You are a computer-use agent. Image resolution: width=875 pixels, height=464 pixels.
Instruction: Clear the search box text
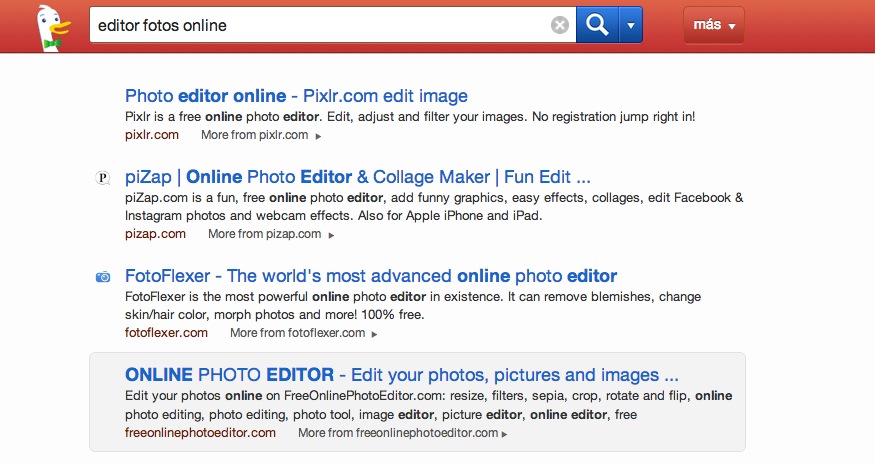pyautogui.click(x=560, y=25)
